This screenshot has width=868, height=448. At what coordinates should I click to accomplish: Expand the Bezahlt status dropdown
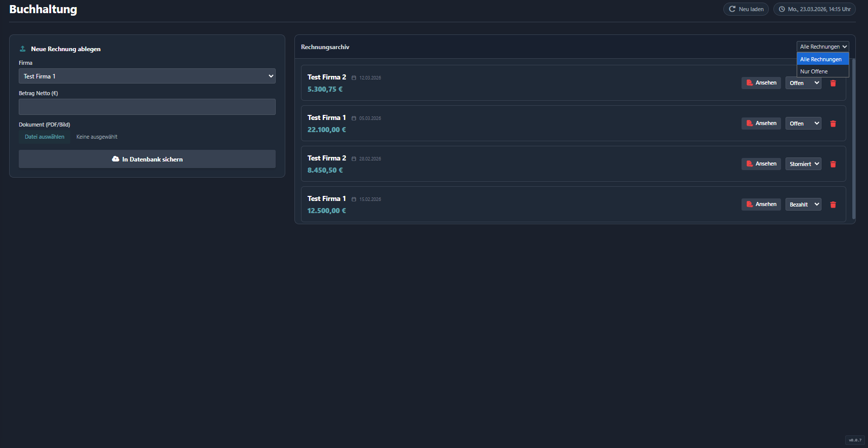tap(803, 205)
